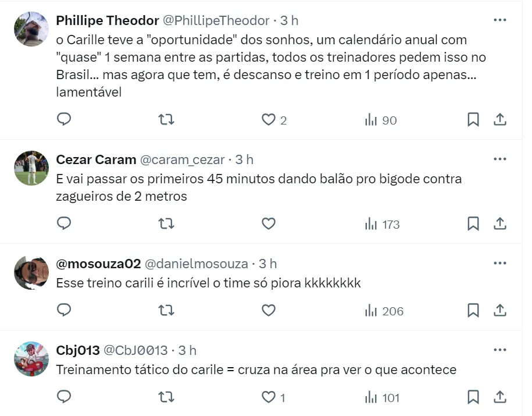
Task: Open Cezar Caram's profile picture
Action: pyautogui.click(x=31, y=168)
